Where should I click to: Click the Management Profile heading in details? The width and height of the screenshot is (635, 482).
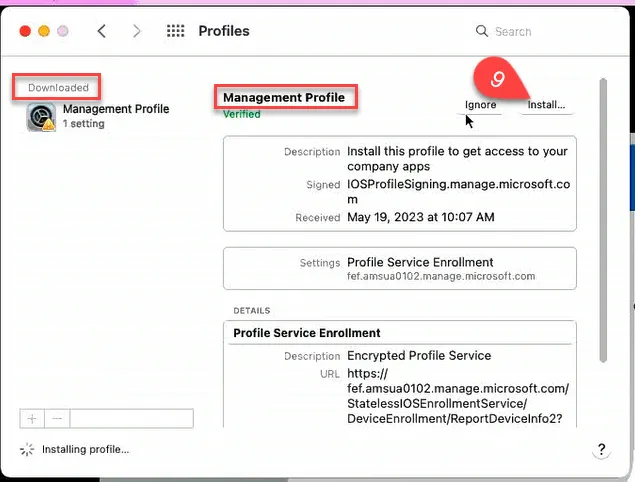point(284,98)
